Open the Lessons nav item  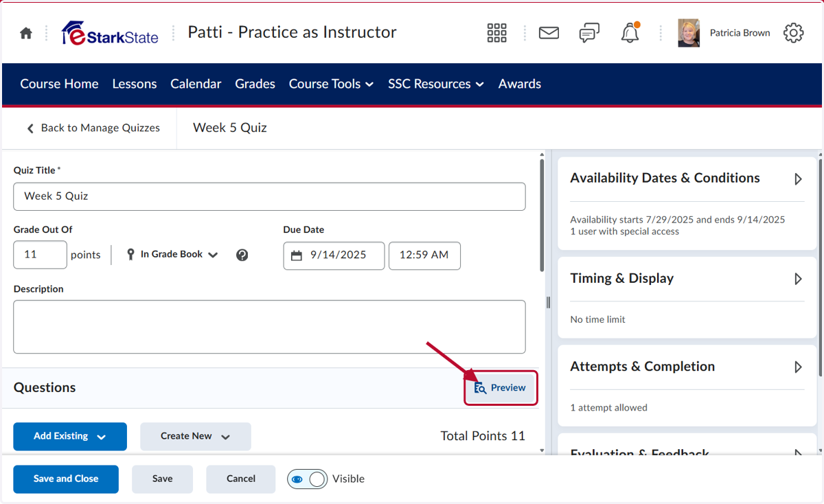(x=135, y=84)
